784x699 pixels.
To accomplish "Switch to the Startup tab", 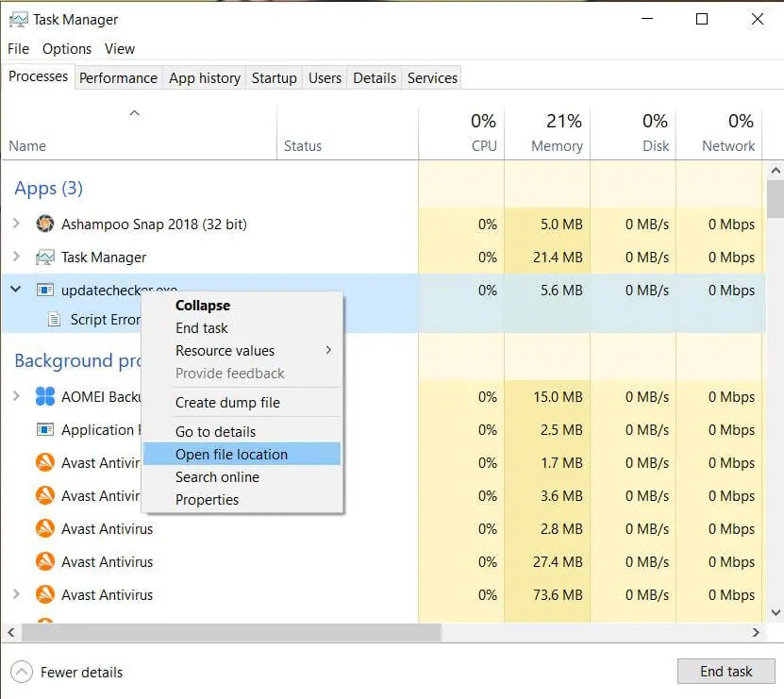I will 274,78.
